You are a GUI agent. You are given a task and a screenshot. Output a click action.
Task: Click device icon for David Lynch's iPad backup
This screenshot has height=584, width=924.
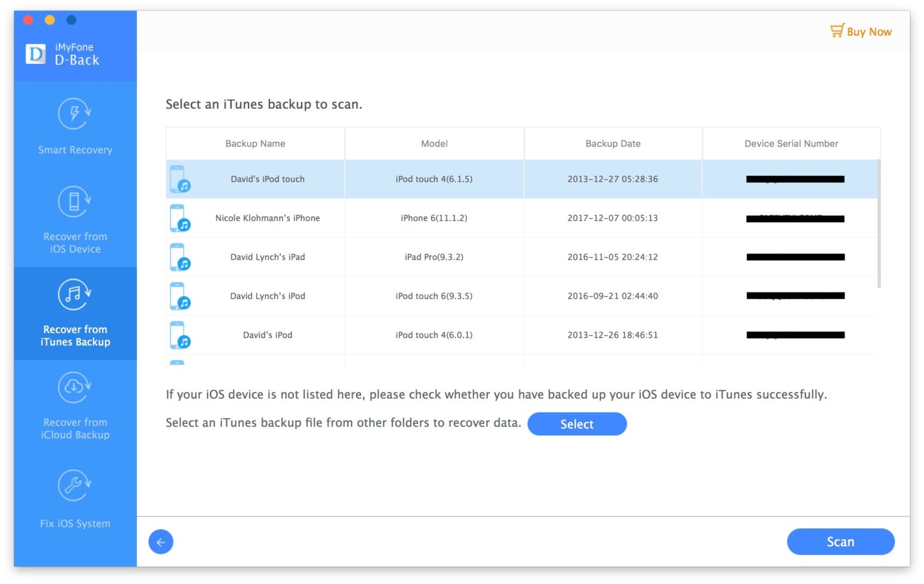180,257
